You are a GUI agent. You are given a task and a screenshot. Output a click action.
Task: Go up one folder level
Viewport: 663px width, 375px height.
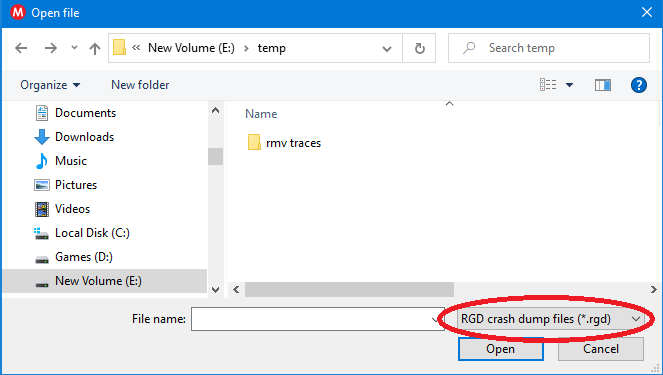[x=95, y=48]
